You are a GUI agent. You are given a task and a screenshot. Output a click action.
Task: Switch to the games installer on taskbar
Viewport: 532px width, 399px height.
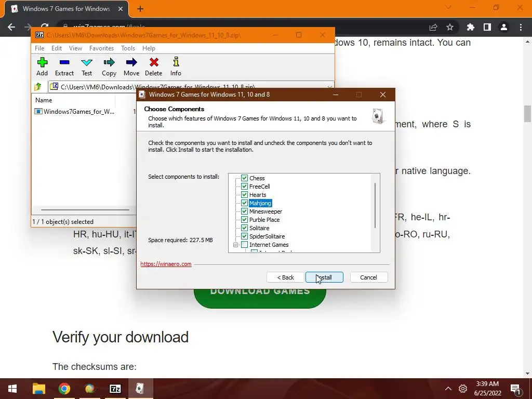(140, 389)
